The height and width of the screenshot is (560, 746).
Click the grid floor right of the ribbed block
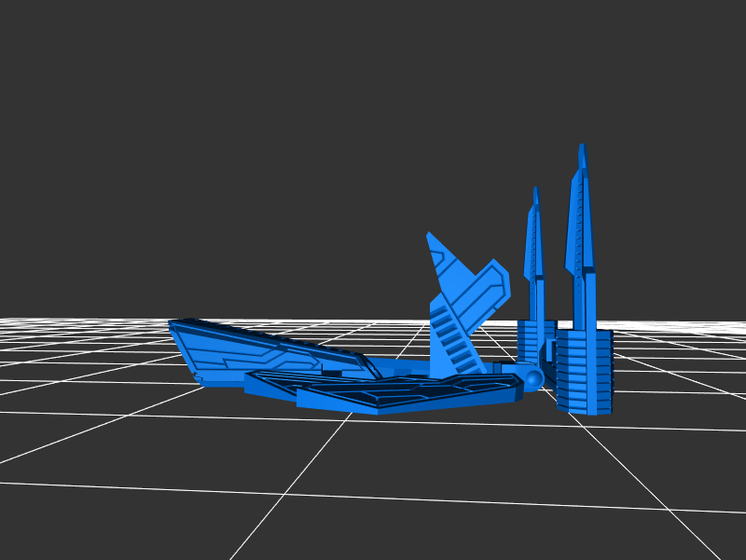pyautogui.click(x=671, y=391)
